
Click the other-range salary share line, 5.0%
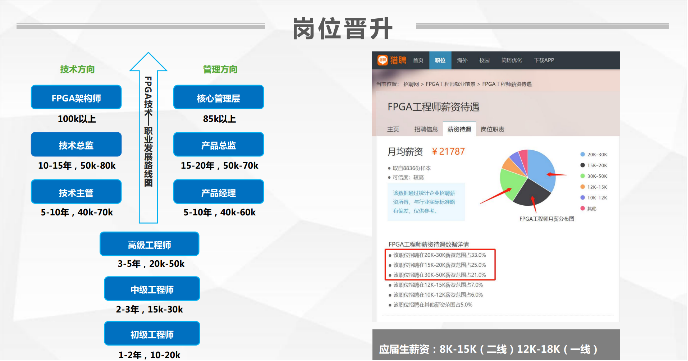pyautogui.click(x=431, y=304)
